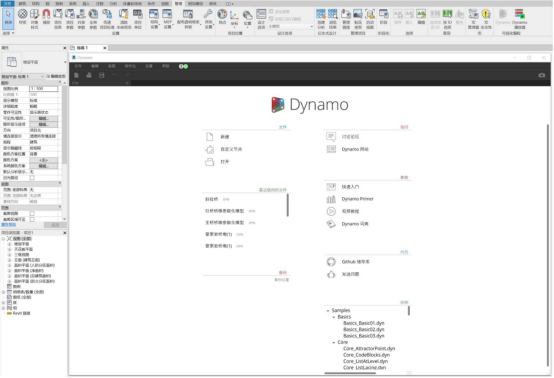Screen dimensions: 554x378
Task: Click New file icon in Dynamo toolbar
Action: click(76, 75)
